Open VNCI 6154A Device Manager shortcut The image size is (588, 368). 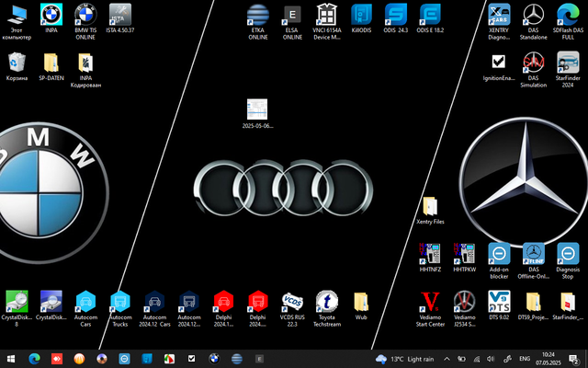(327, 22)
